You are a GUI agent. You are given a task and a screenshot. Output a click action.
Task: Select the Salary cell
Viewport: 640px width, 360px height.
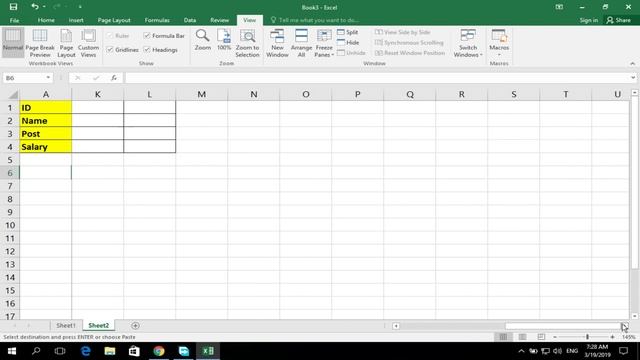[45, 147]
